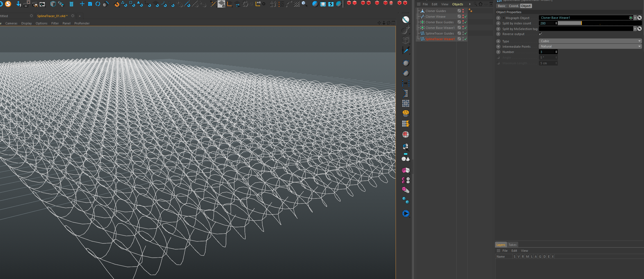Toggle the enable checkmark for SplineTracer Guides
Screen dimensions: 644x279
tap(466, 33)
